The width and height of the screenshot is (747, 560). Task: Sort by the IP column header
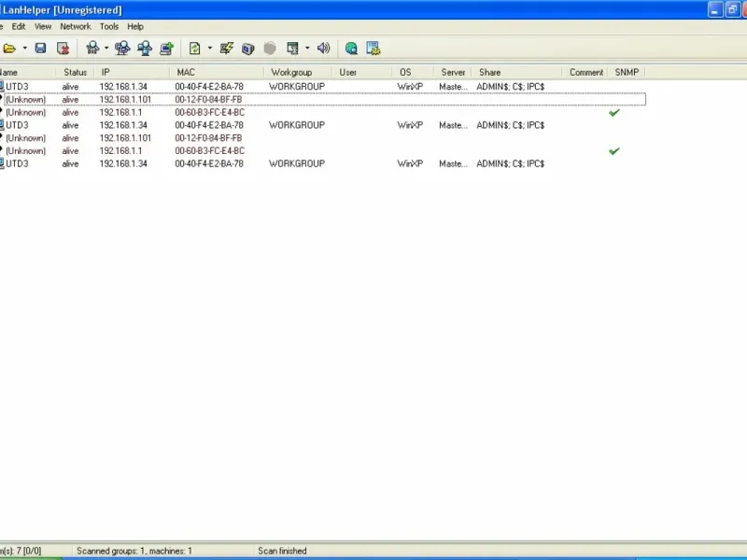point(132,73)
